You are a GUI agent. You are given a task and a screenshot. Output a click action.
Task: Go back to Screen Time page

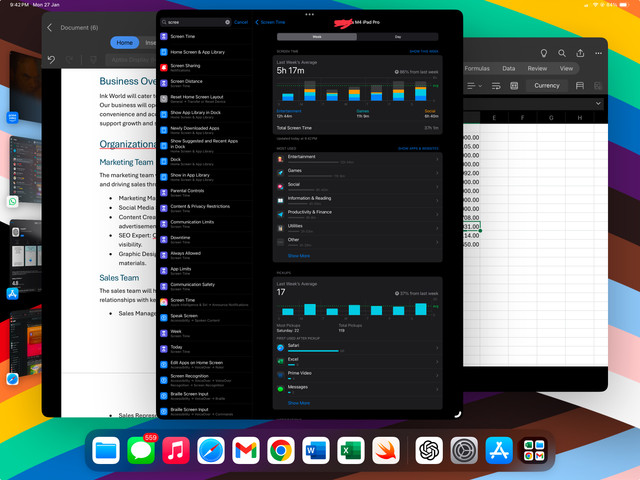[270, 22]
